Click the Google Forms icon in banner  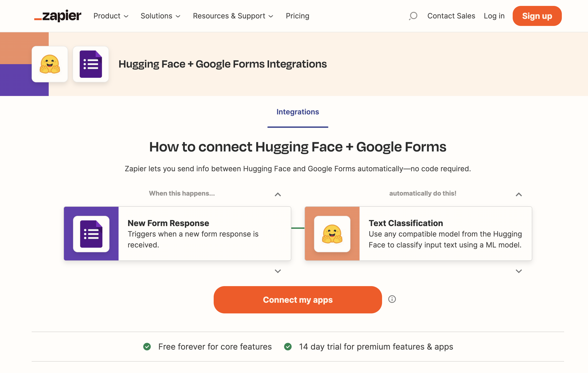tap(91, 64)
